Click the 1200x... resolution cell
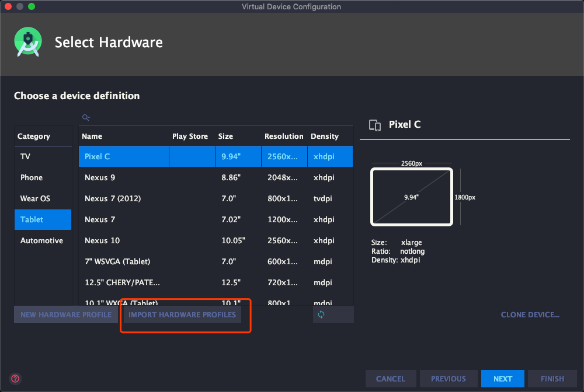Viewport: 584px width, 392px height. [x=284, y=219]
